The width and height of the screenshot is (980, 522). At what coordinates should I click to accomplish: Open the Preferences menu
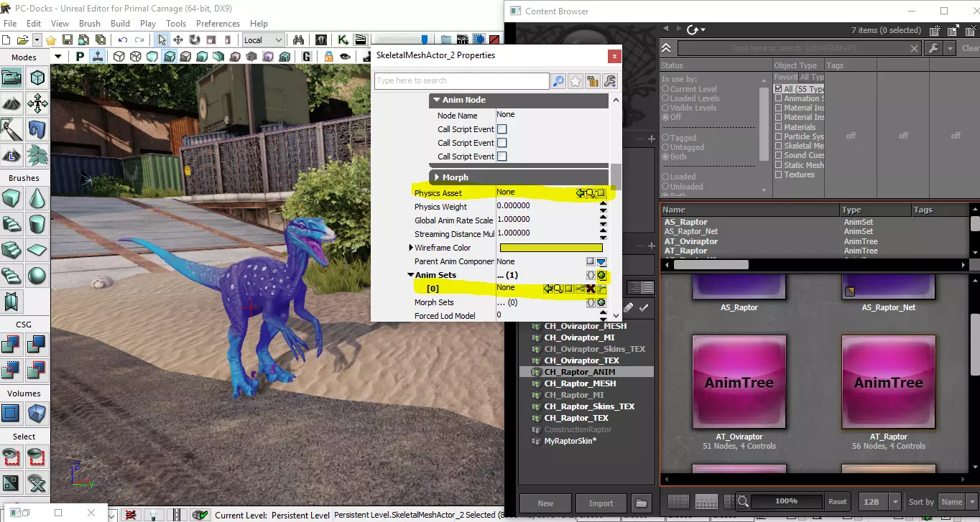click(218, 24)
